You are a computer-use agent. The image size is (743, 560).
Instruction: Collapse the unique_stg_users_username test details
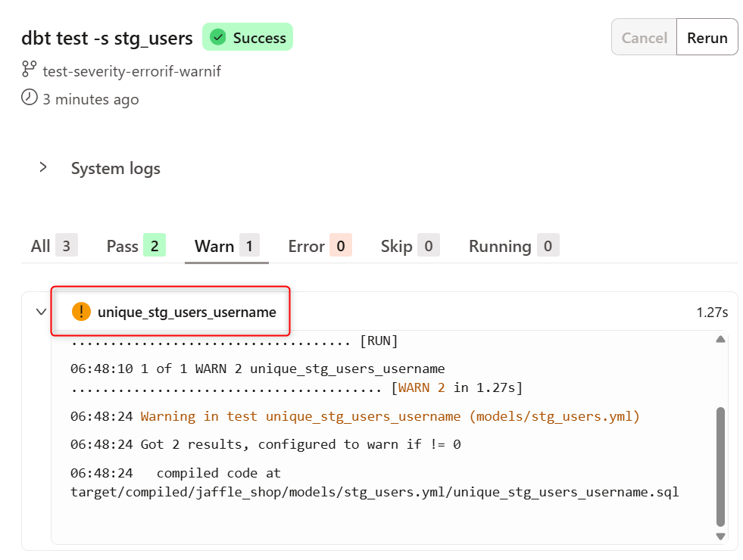(41, 312)
